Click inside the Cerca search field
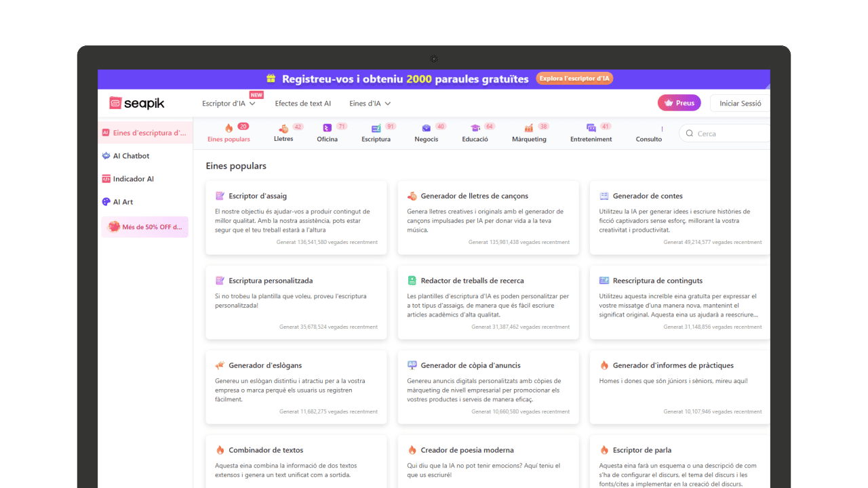Screen dimensions: 868x488 (722, 133)
